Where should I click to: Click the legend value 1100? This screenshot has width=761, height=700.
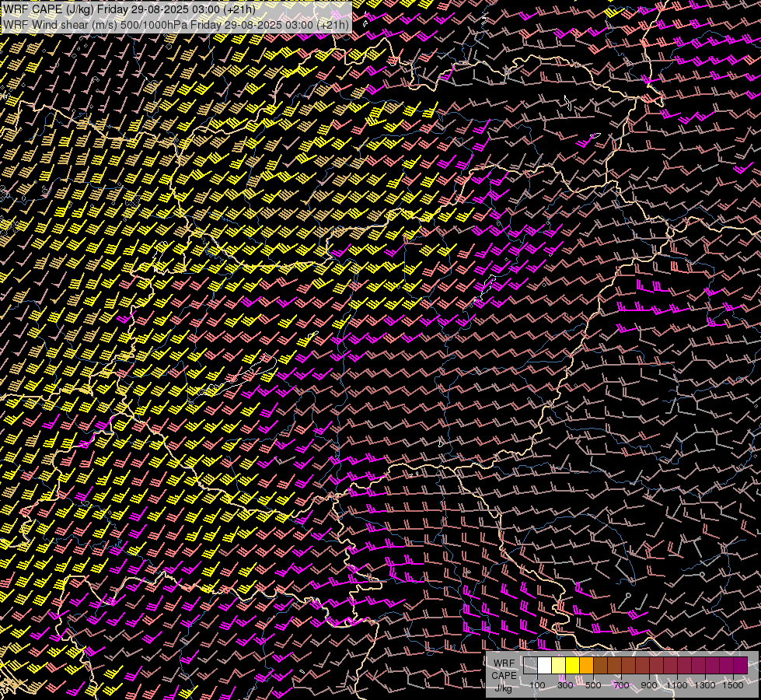click(x=677, y=685)
